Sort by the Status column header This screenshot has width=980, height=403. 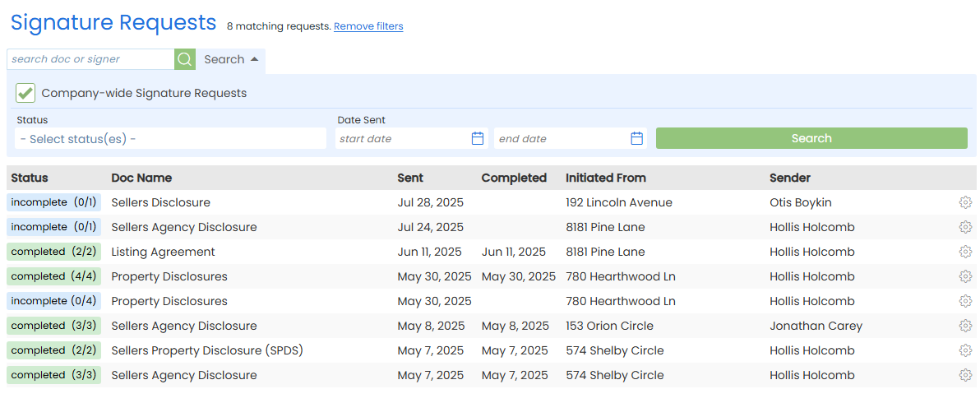coord(30,178)
